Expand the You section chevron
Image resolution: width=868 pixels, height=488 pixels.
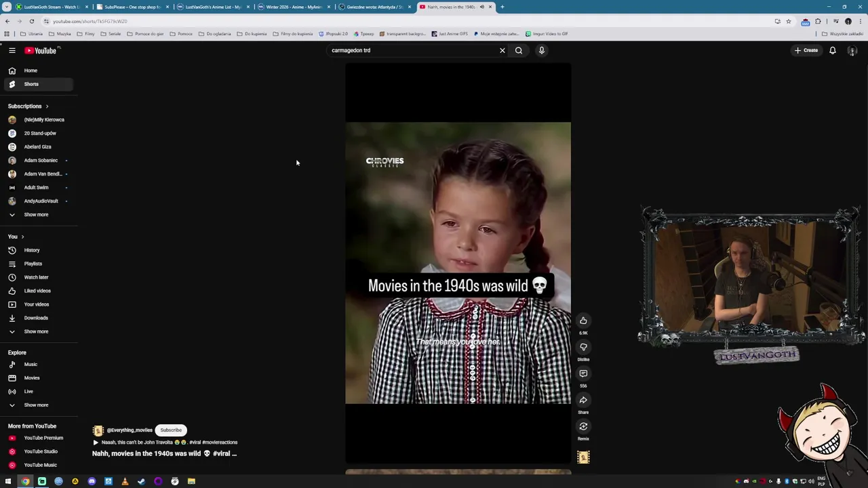[22, 237]
